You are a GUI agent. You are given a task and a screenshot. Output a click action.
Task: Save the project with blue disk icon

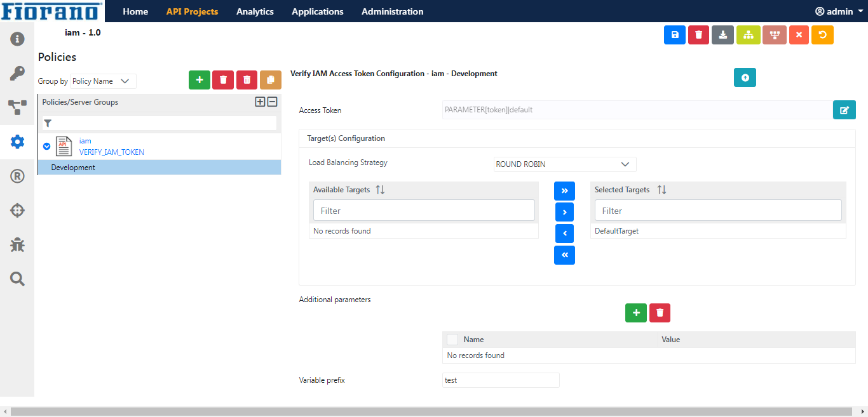click(x=675, y=35)
